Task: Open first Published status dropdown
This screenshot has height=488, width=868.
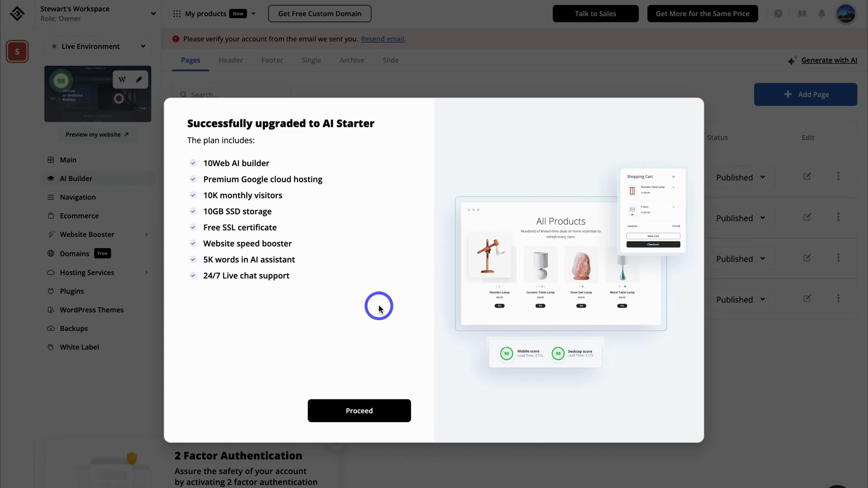Action: pyautogui.click(x=741, y=178)
